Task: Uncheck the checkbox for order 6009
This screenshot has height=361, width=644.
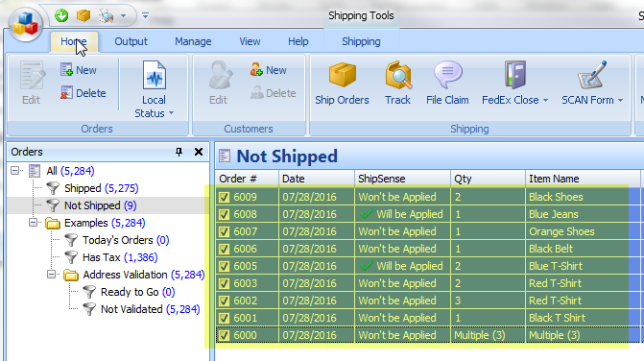Action: (224, 197)
